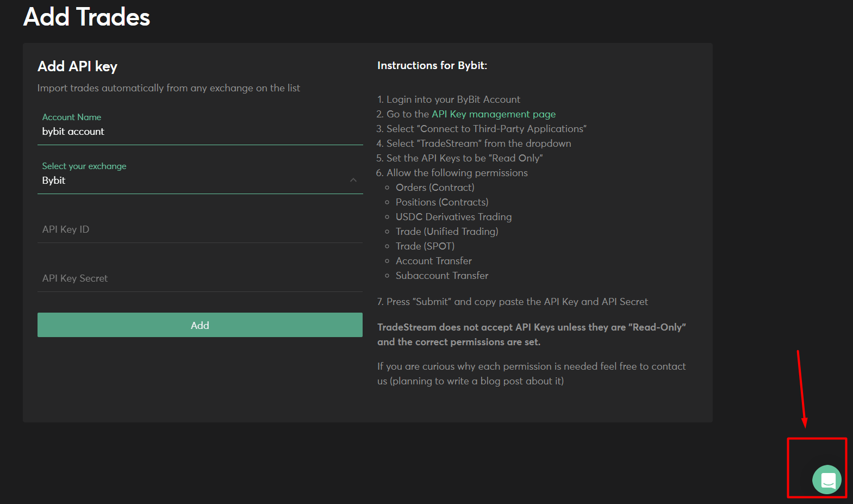Click the Add API key section title
Screen dimensions: 853x504
(x=77, y=66)
